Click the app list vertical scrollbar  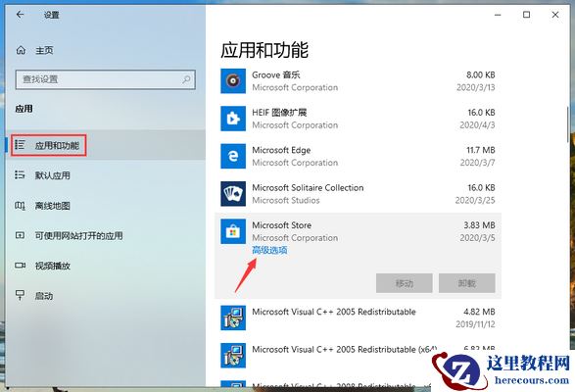[x=568, y=124]
